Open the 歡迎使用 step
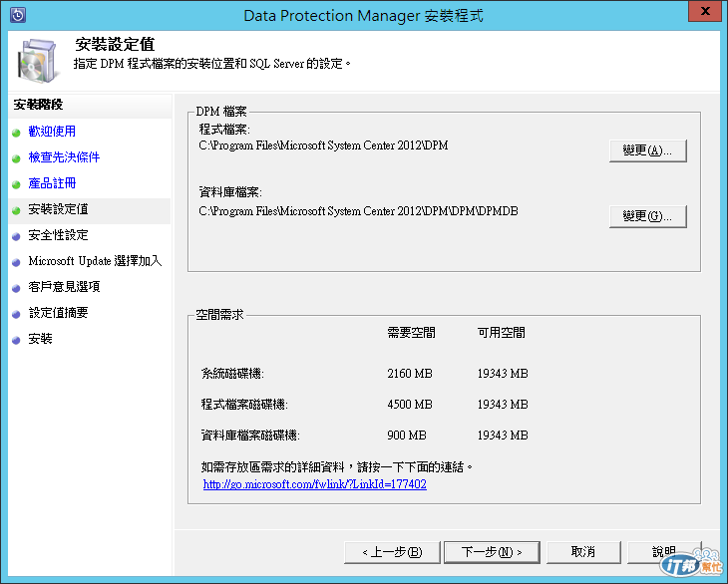728x584 pixels. pos(52,132)
